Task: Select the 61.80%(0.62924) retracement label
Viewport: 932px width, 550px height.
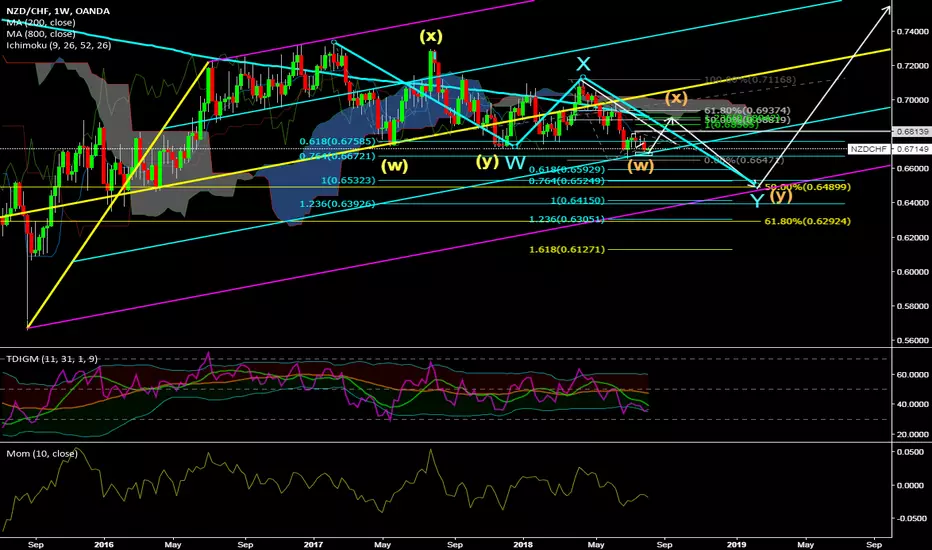Action: pyautogui.click(x=807, y=221)
